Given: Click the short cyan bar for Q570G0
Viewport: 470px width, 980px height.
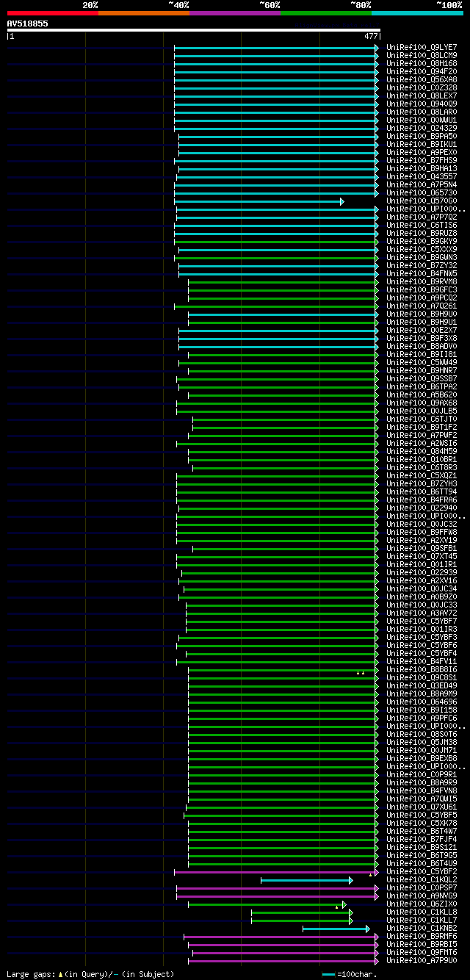Looking at the screenshot, I should pos(257,201).
